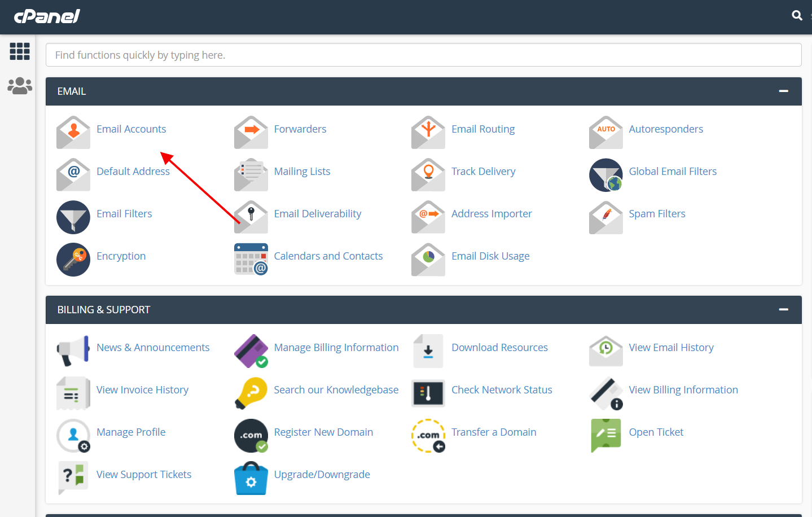Click the search magnifier in the top bar
The width and height of the screenshot is (812, 517).
796,15
